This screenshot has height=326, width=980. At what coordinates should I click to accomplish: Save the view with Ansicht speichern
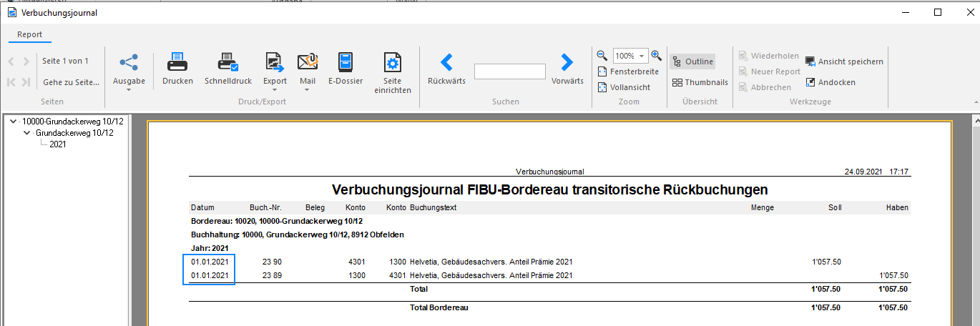click(x=844, y=61)
